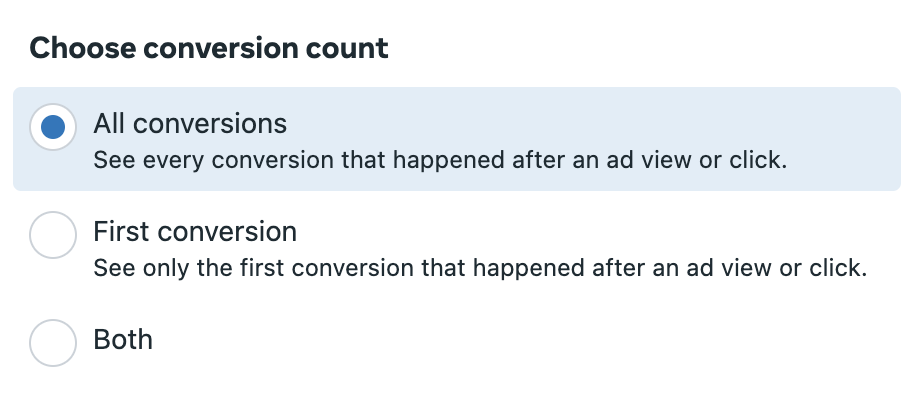Screen dimensions: 912x396
Task: Select the Both radio button
Action: pyautogui.click(x=53, y=343)
